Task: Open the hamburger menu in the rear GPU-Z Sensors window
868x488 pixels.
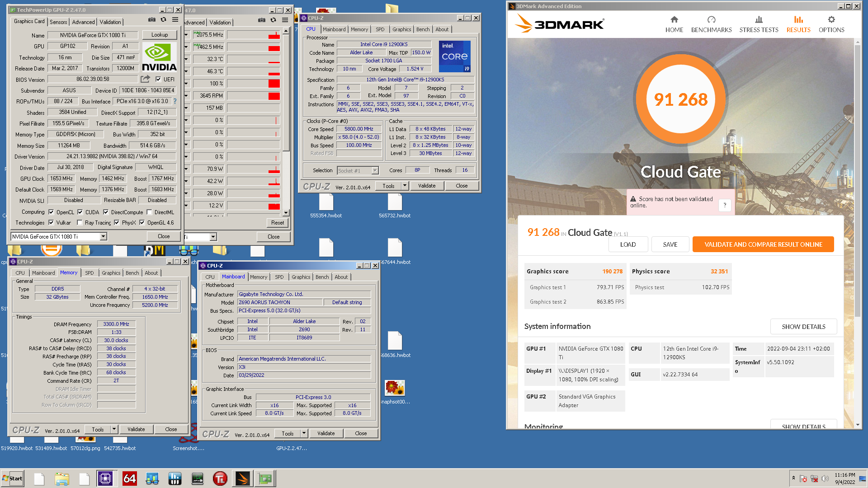Action: click(x=285, y=20)
